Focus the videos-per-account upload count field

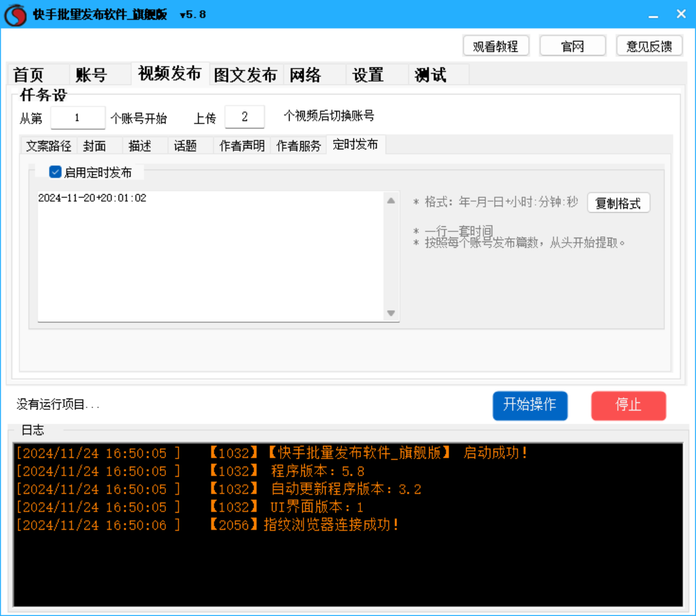(245, 117)
